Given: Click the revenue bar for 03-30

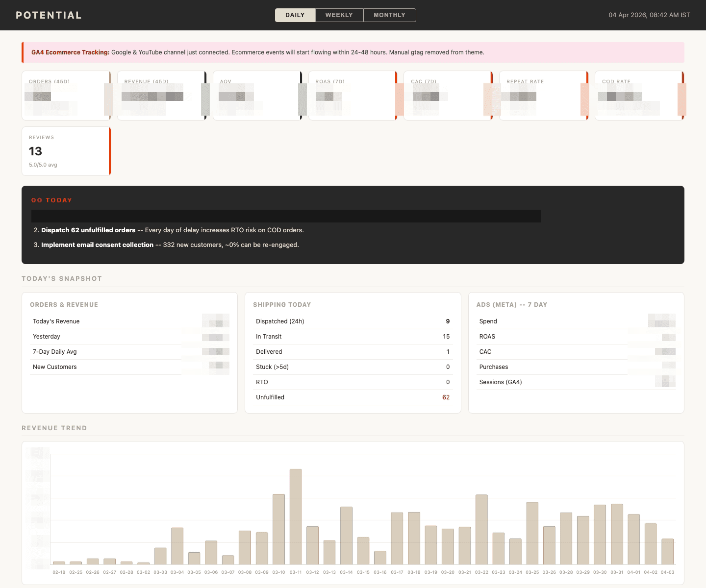Looking at the screenshot, I should pos(600,535).
